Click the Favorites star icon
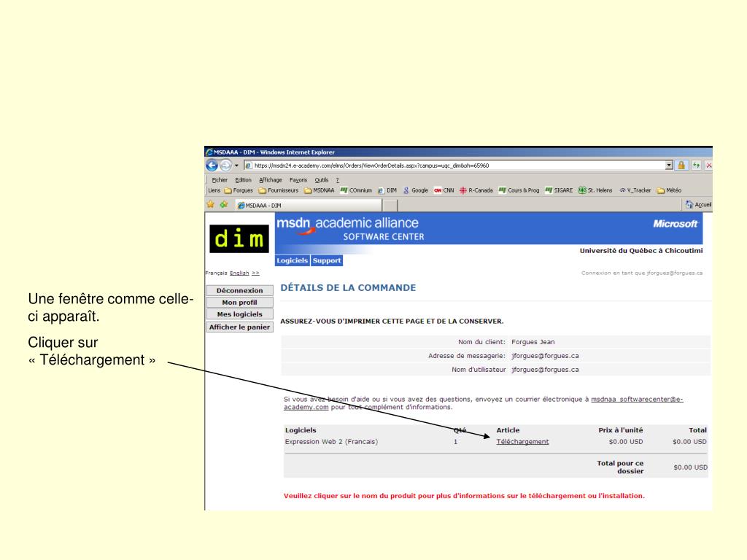The image size is (747, 560). coord(211,205)
